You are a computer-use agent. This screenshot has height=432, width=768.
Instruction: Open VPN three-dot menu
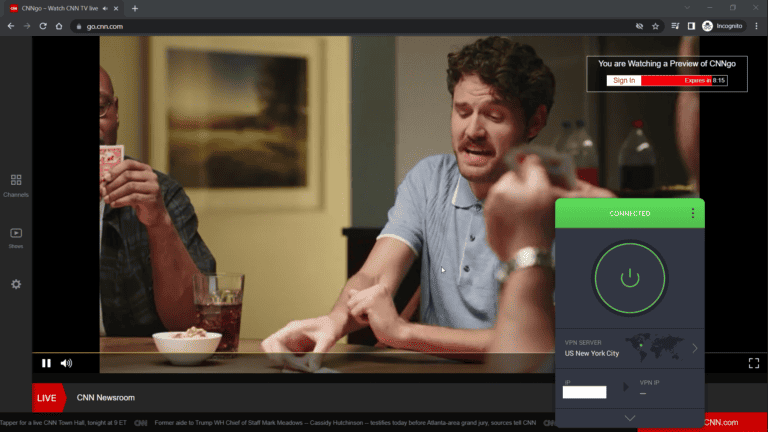tap(693, 213)
